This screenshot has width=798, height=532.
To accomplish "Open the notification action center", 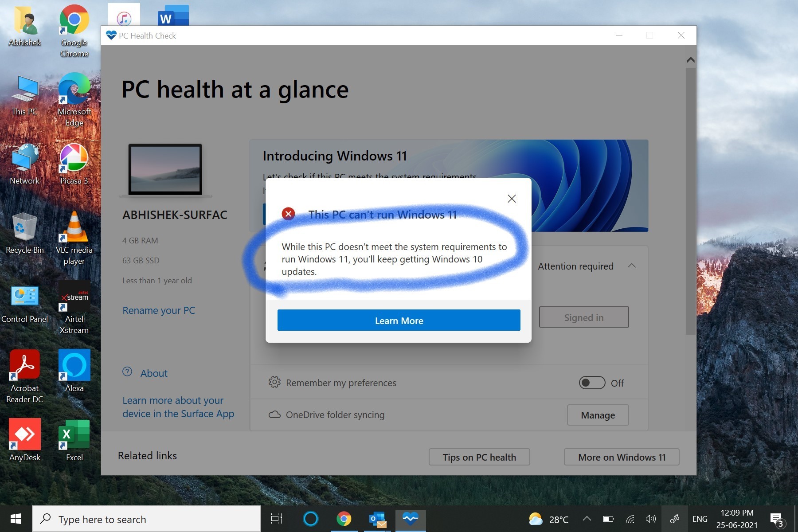I will pos(777,519).
